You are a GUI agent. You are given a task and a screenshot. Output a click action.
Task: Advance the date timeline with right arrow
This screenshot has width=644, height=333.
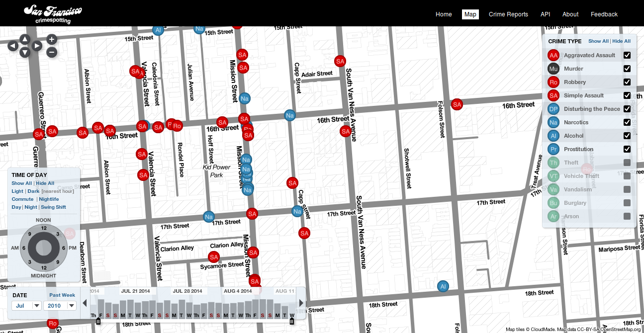(301, 303)
